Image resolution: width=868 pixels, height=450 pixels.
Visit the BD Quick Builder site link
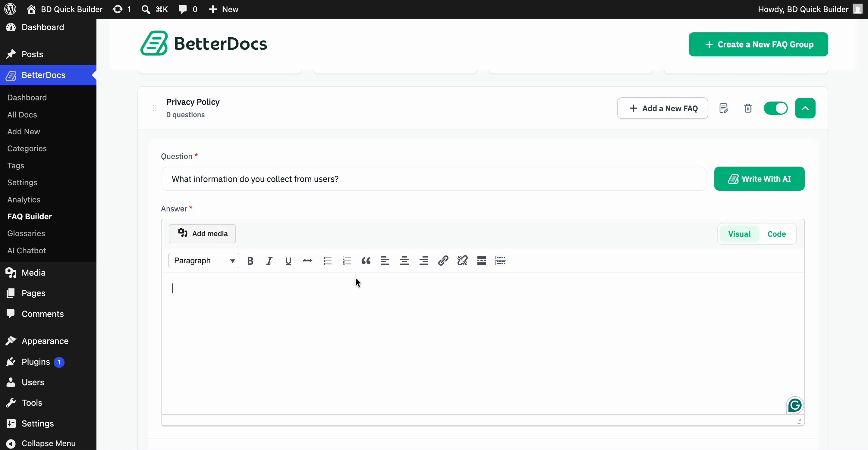click(x=65, y=9)
